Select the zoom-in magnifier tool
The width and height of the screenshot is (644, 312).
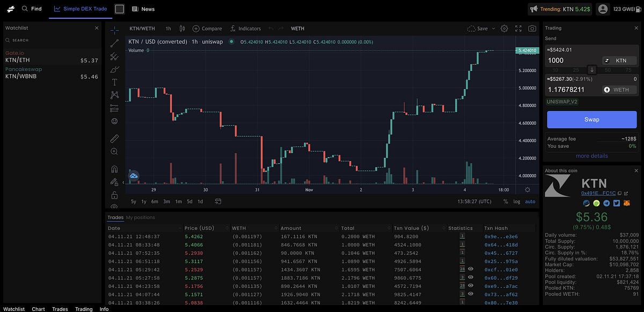tap(114, 152)
